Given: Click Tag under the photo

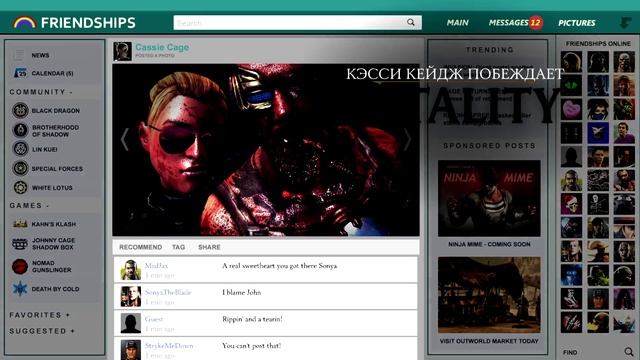Looking at the screenshot, I should pos(178,247).
